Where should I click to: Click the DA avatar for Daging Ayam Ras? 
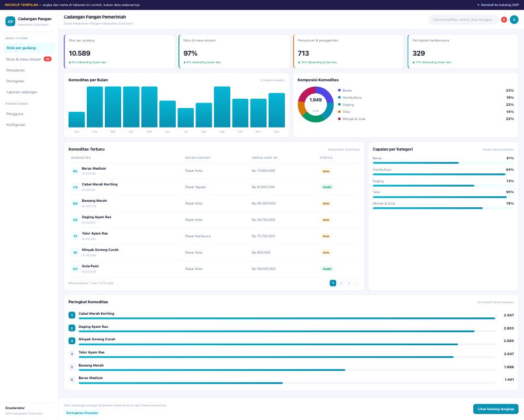pos(75,220)
